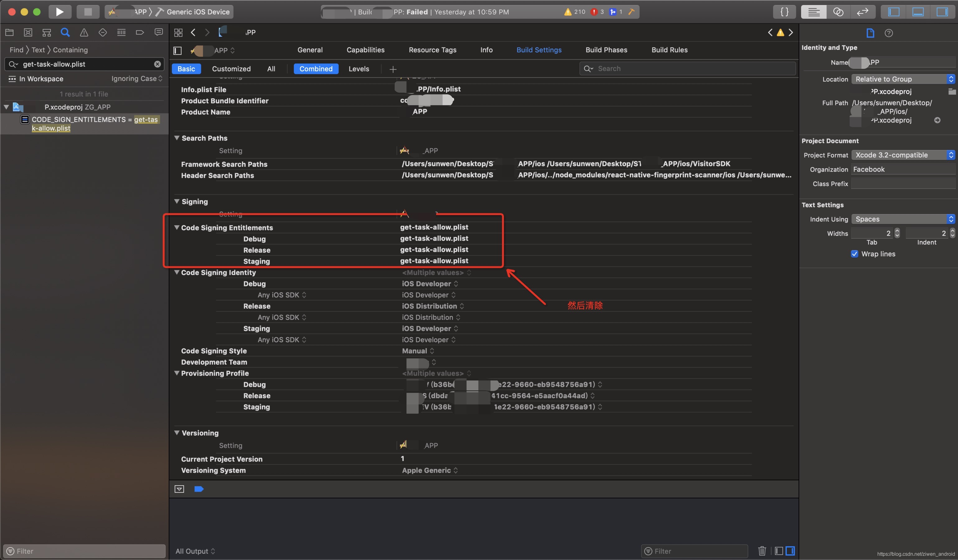
Task: Hide the debug area toggle icon
Action: [x=180, y=489]
